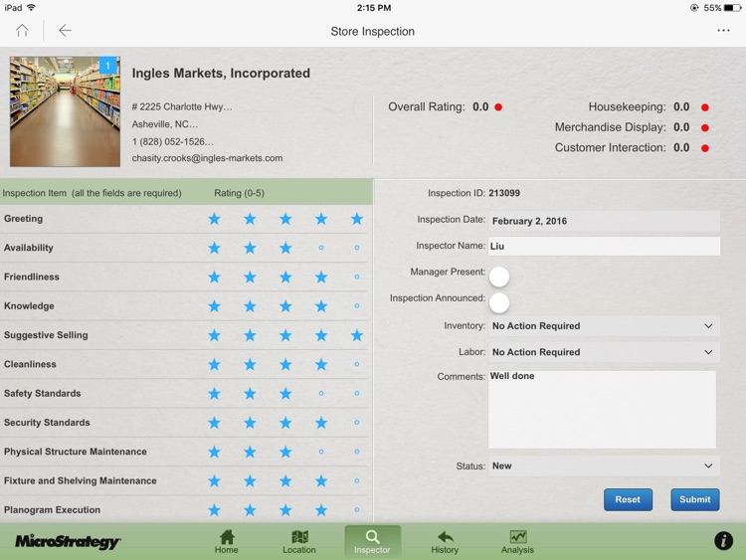Viewport: 746px width, 560px height.
Task: Open the History tab
Action: point(445,542)
